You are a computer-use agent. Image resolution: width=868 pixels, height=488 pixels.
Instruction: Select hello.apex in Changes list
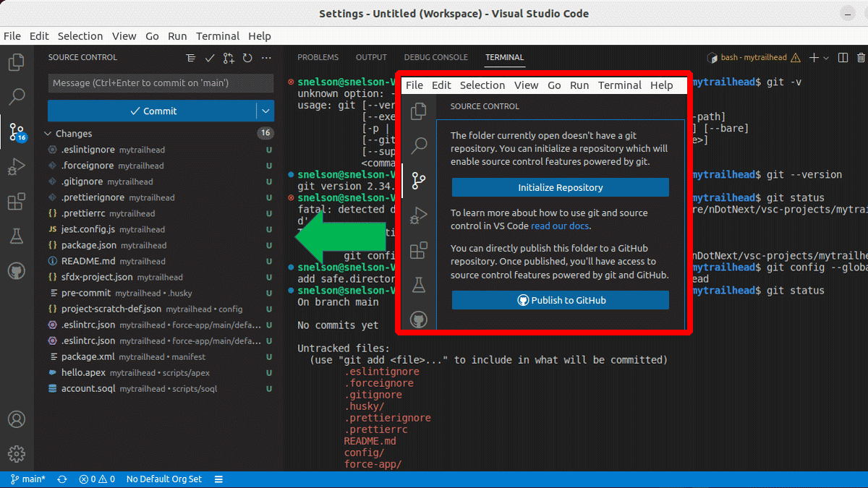tap(158, 372)
